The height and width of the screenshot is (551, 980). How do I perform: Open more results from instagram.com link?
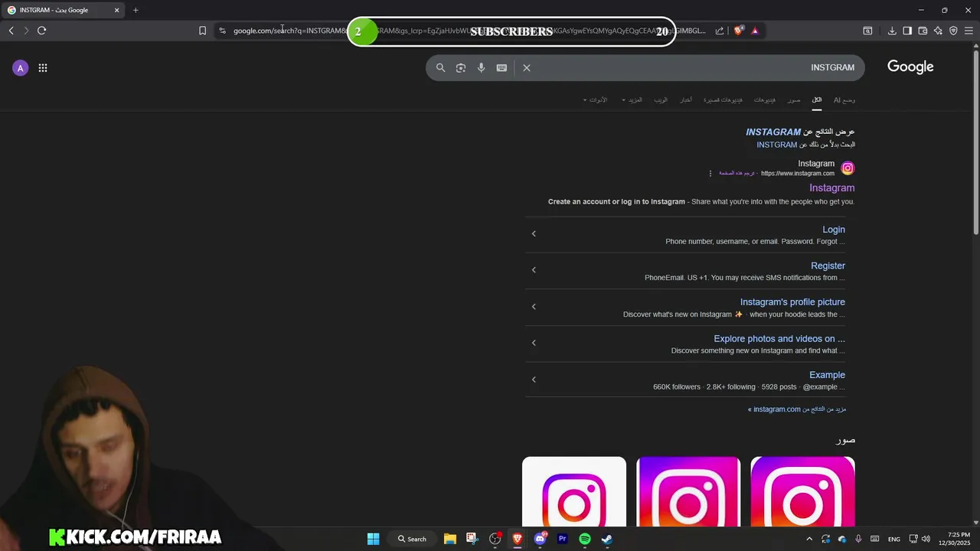(x=797, y=409)
